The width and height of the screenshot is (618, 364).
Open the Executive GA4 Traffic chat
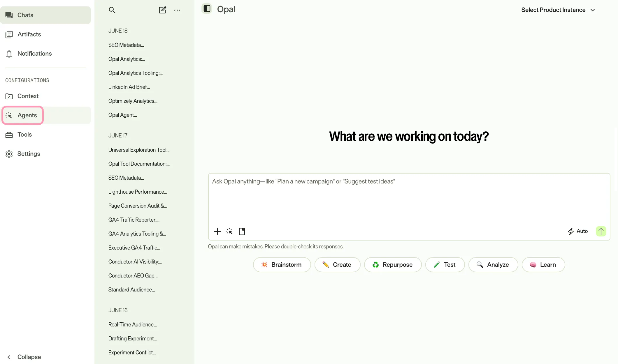[134, 248]
